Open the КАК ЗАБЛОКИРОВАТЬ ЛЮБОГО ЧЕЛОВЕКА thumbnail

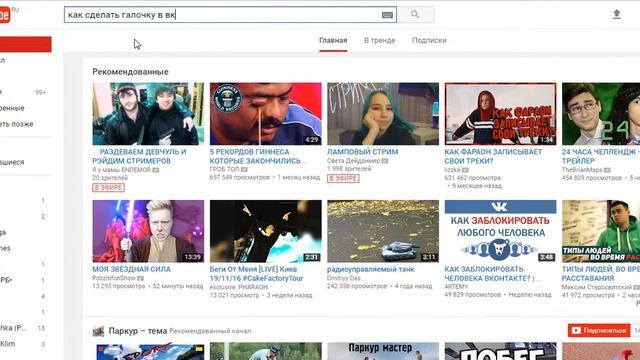[x=500, y=231]
